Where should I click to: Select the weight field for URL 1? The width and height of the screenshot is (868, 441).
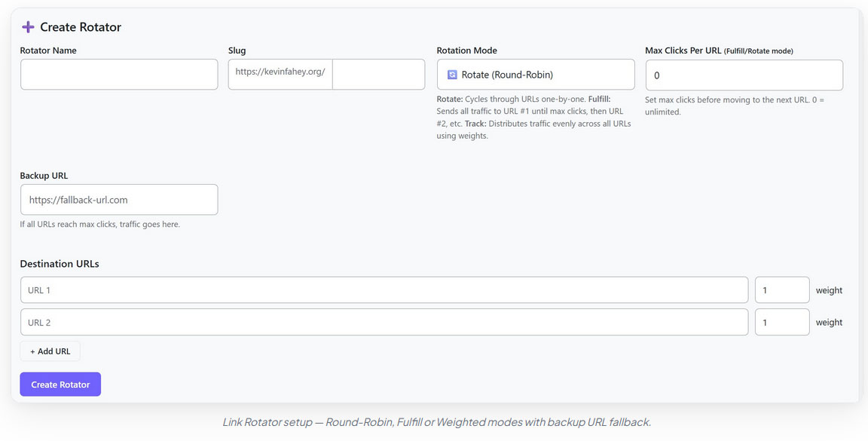[782, 289]
